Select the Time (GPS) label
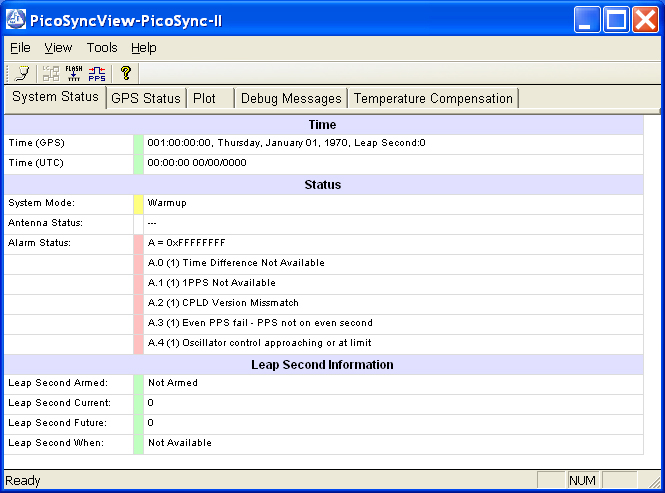665x493 pixels. tap(36, 143)
